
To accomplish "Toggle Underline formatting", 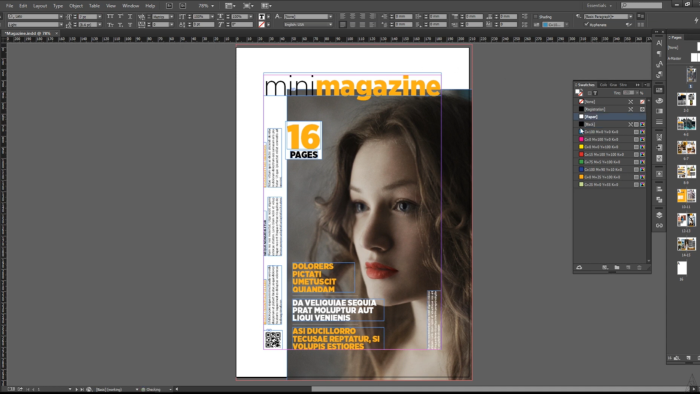I will [x=130, y=17].
